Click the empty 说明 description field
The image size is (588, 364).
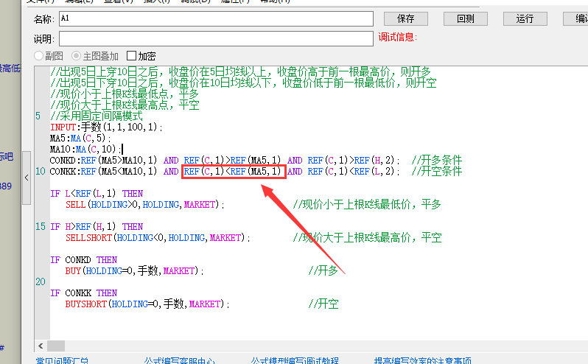(x=216, y=38)
